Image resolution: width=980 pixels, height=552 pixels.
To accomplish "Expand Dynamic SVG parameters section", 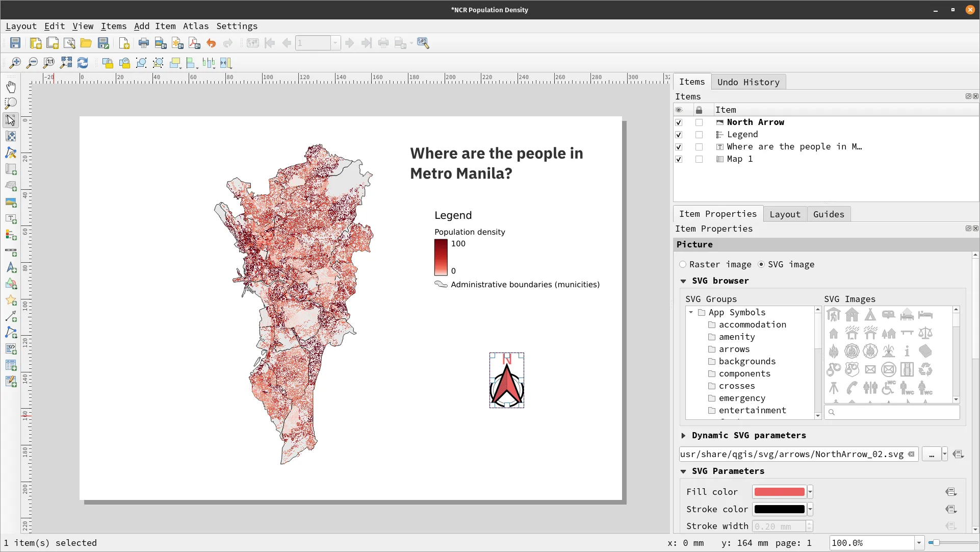I will (x=683, y=436).
